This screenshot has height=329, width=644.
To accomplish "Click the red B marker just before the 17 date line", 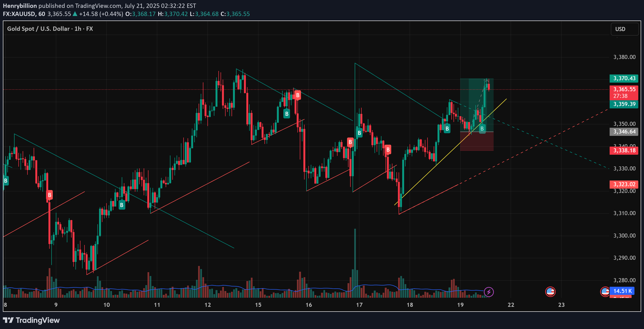I will [350, 142].
